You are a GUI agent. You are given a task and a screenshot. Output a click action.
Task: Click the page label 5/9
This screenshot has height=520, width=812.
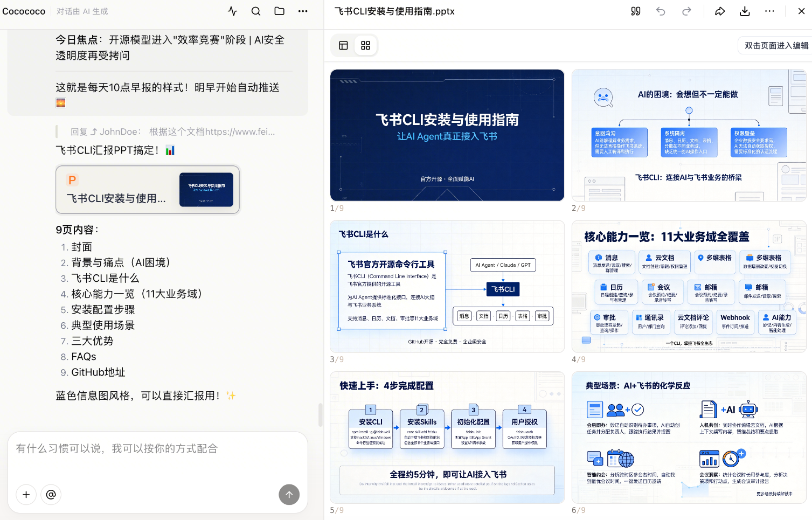tap(337, 510)
